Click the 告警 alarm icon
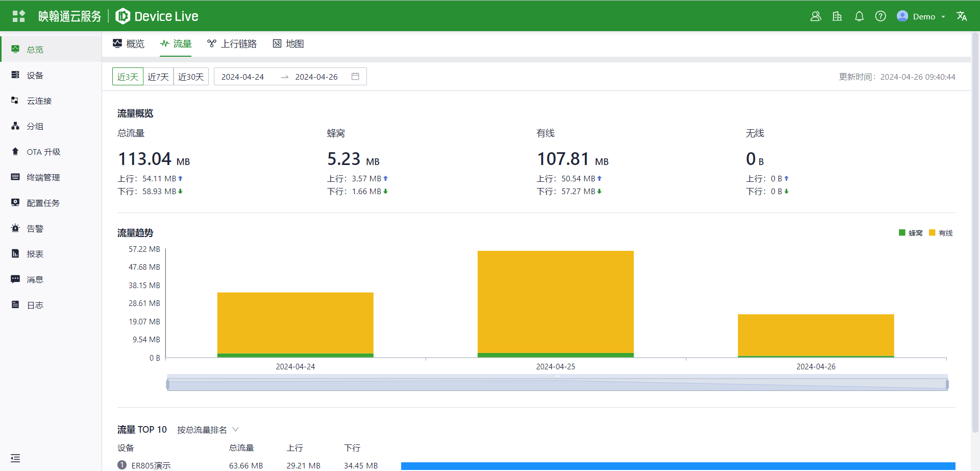 coord(15,228)
